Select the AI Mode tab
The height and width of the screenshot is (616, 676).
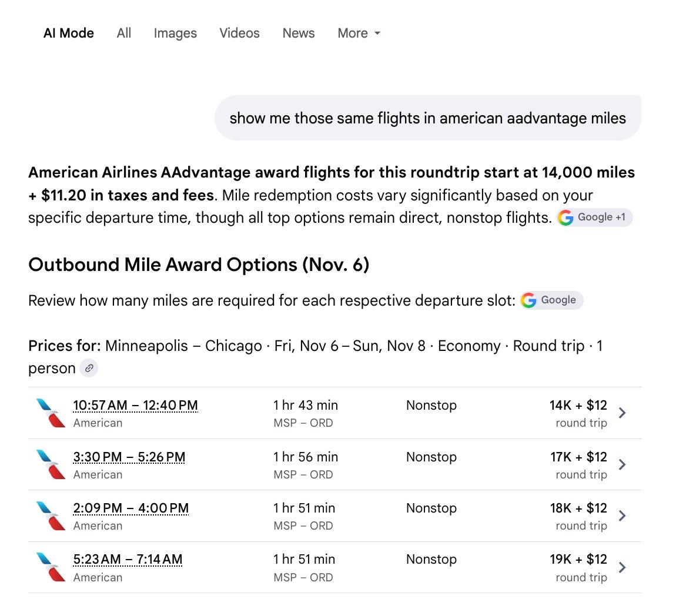coord(69,33)
